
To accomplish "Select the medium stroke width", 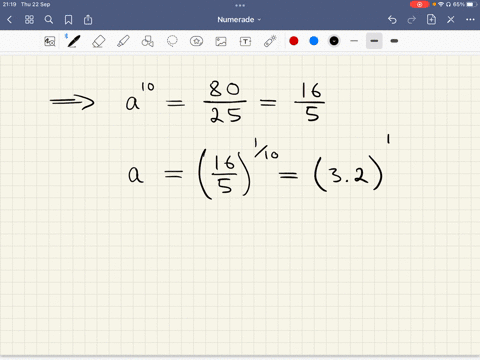I will point(374,41).
